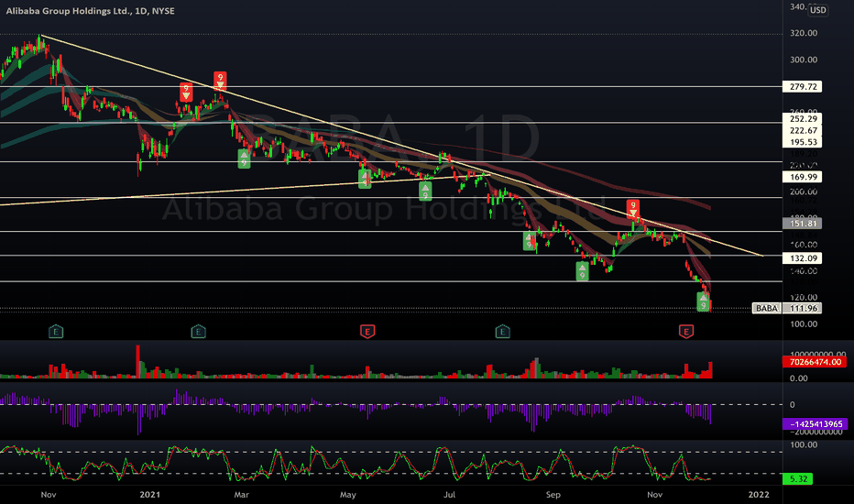
Task: Select the green 9 buy signal in March
Action: (x=244, y=159)
